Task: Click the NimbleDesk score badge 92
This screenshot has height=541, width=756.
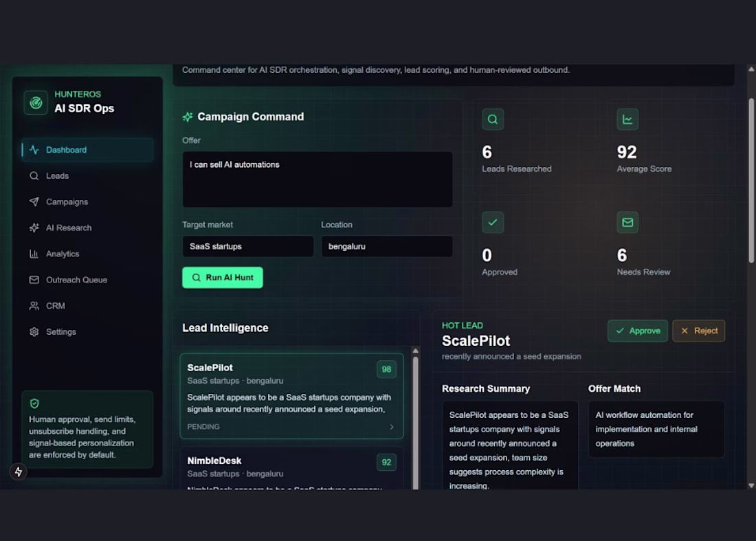Action: [386, 463]
